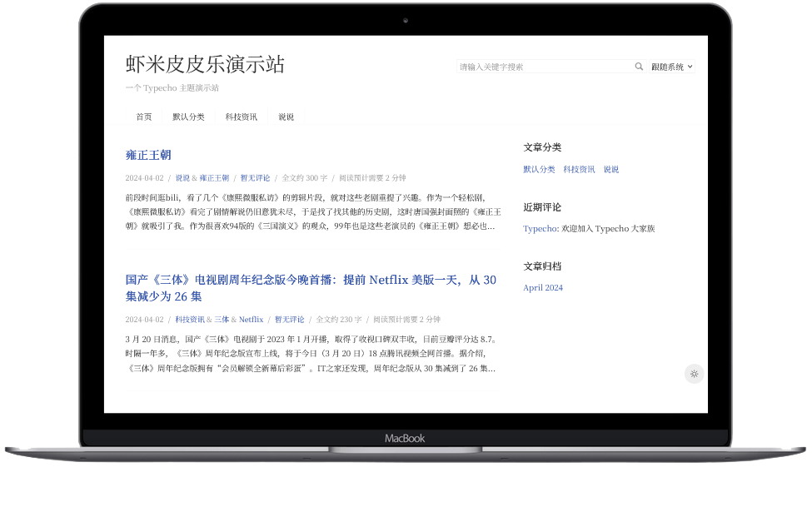Click the 雍正王朝 tag in article meta
This screenshot has height=507, width=812.
214,177
